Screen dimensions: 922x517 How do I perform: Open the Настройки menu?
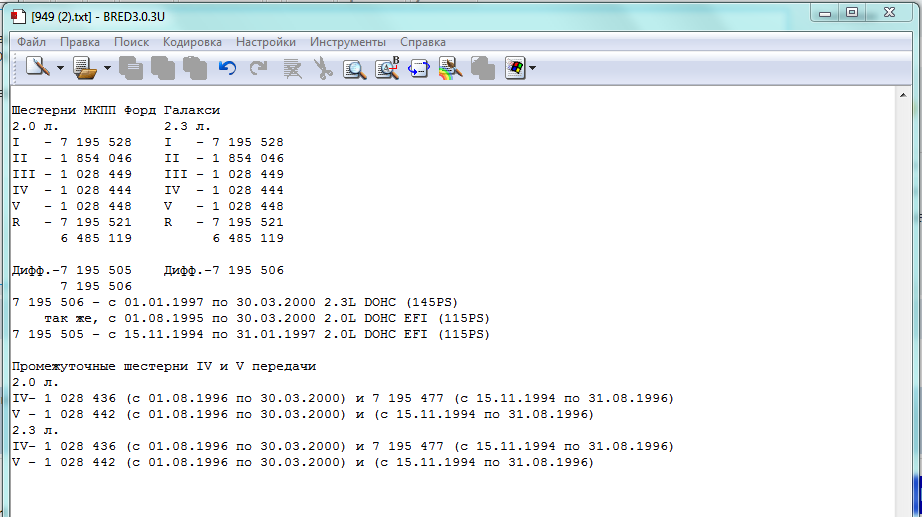266,42
